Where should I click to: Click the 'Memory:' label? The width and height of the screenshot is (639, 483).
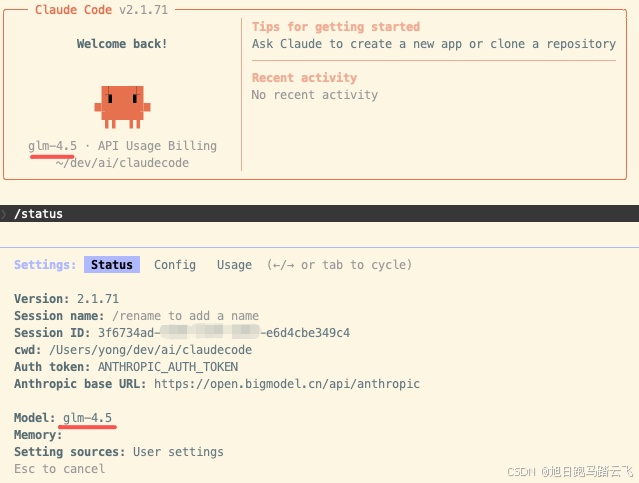[38, 435]
